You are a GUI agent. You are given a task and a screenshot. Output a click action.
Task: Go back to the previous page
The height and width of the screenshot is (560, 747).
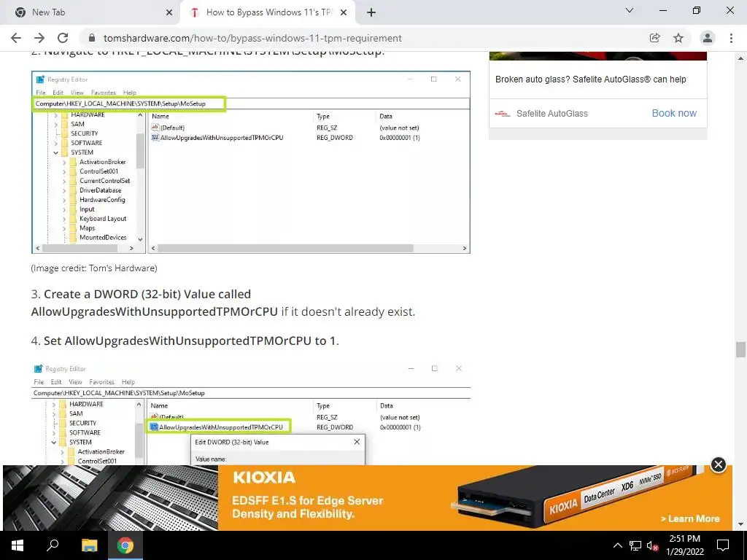point(16,38)
